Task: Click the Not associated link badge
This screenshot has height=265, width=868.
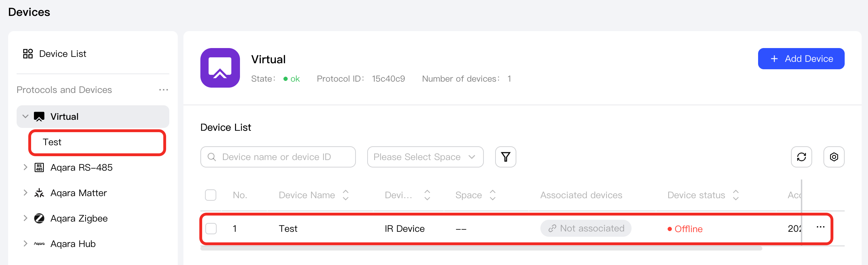Action: point(586,228)
